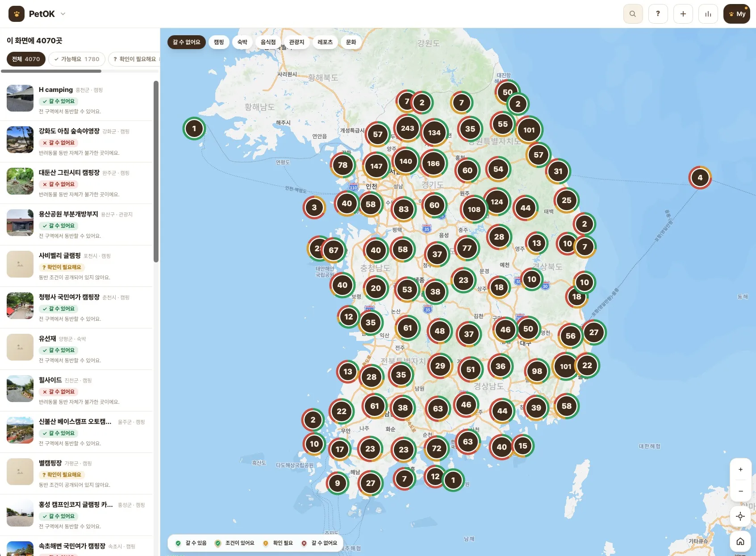Toggle the 갈 수 없어요 filter chip
756x556 pixels.
[187, 42]
